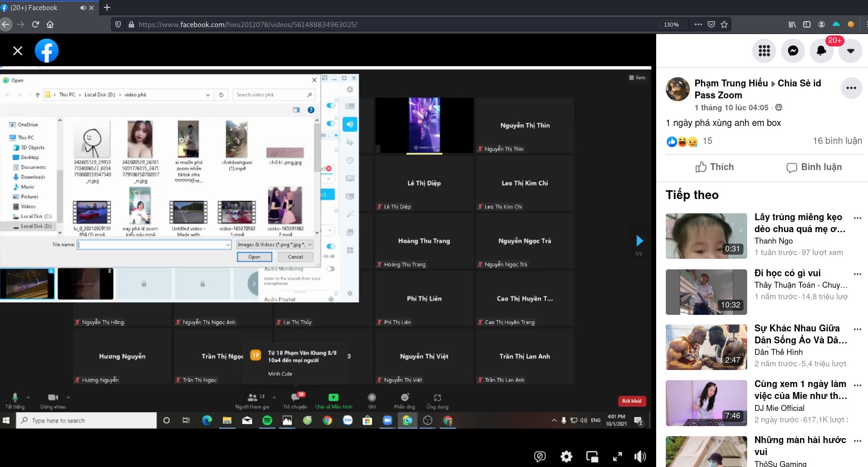Viewport: 868px width, 467px height.
Task: Switch video to mini-player mode
Action: click(x=592, y=456)
